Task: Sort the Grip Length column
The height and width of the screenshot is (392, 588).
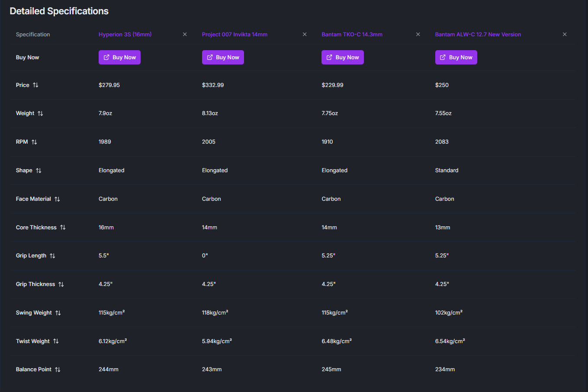Action: (x=52, y=255)
